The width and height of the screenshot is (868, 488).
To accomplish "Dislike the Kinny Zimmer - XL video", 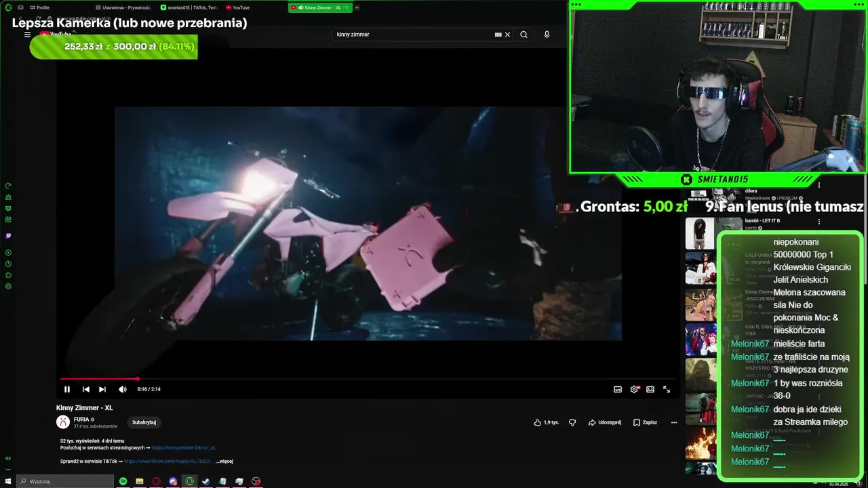I will (x=572, y=422).
